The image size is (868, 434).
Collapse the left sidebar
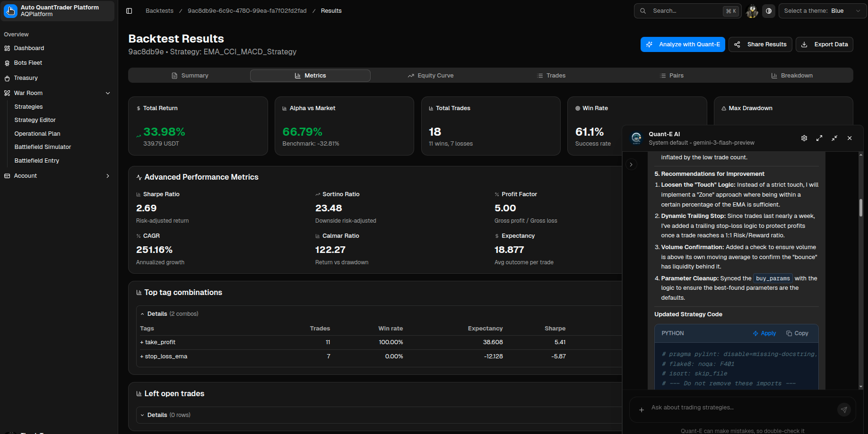click(129, 10)
